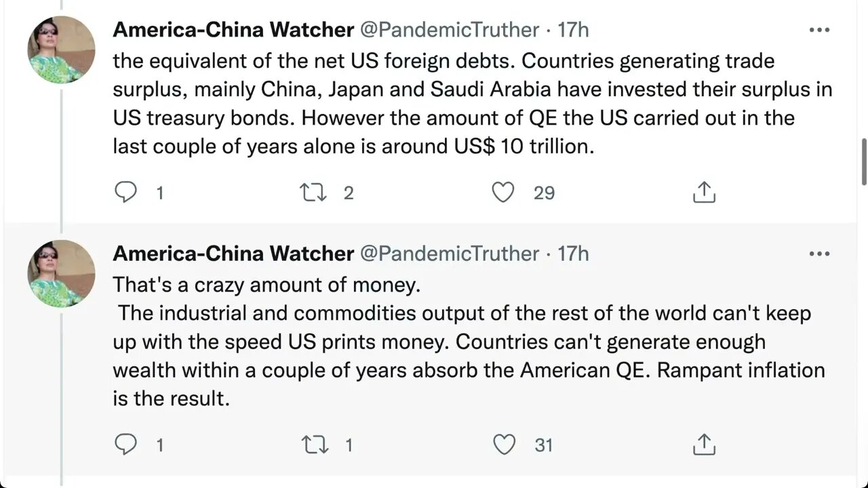This screenshot has height=488, width=868.
Task: Reply to the US$ 10 trillion tweet
Action: [126, 193]
